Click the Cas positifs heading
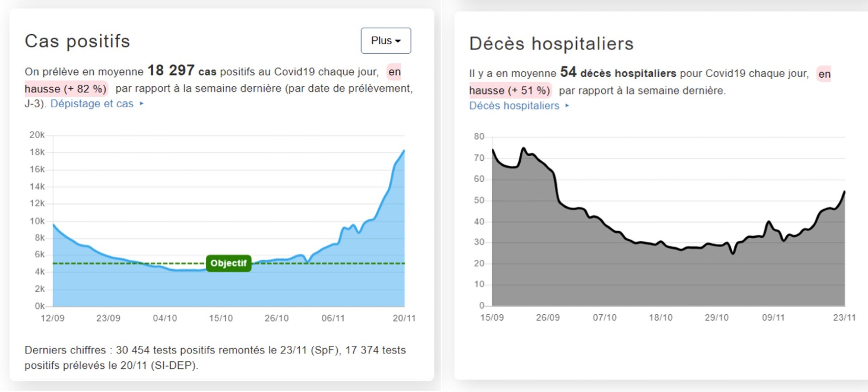 tap(77, 41)
